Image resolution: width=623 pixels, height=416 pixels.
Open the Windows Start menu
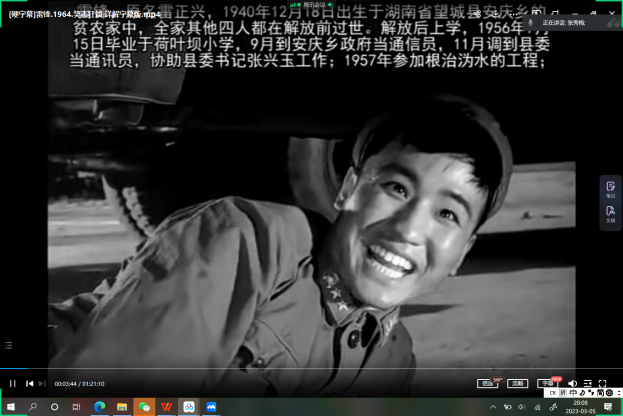pos(10,407)
